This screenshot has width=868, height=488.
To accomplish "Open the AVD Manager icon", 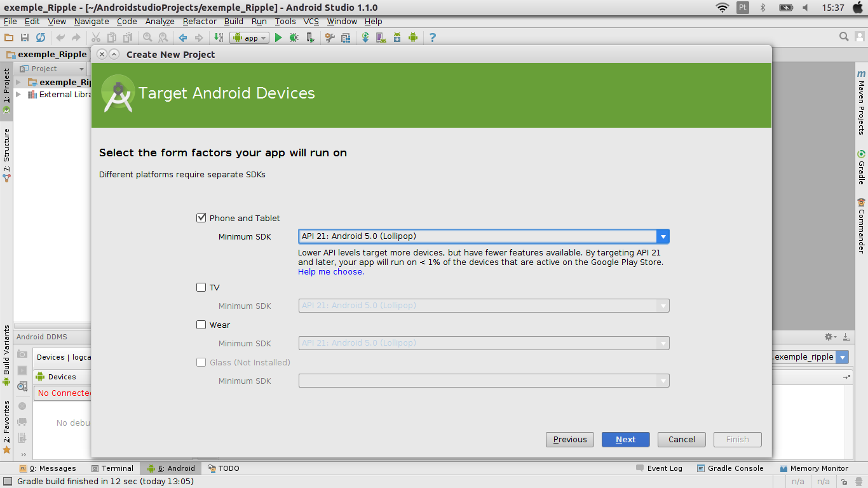I will point(381,37).
